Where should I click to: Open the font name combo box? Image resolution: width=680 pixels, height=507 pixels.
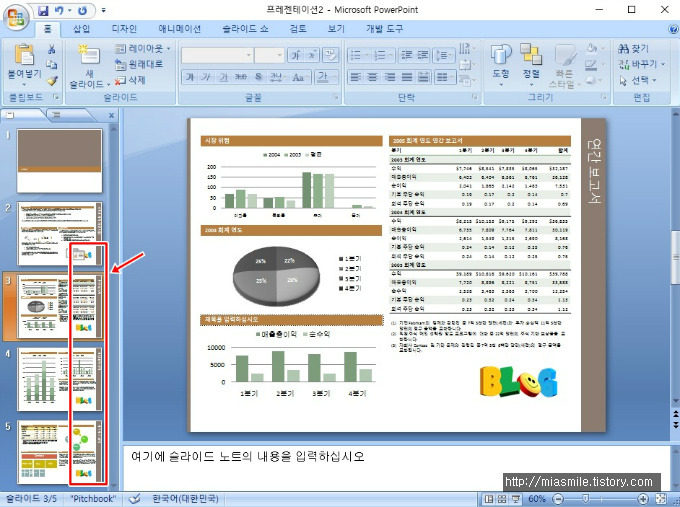point(217,55)
